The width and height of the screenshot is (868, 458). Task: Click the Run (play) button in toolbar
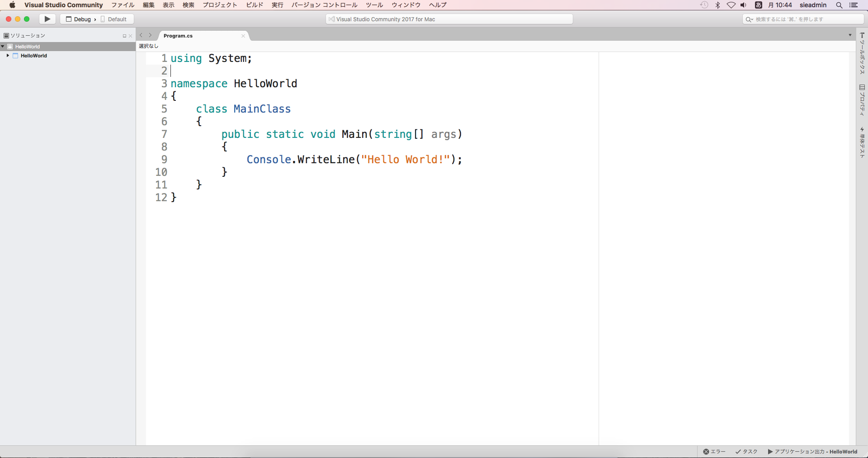pos(47,19)
